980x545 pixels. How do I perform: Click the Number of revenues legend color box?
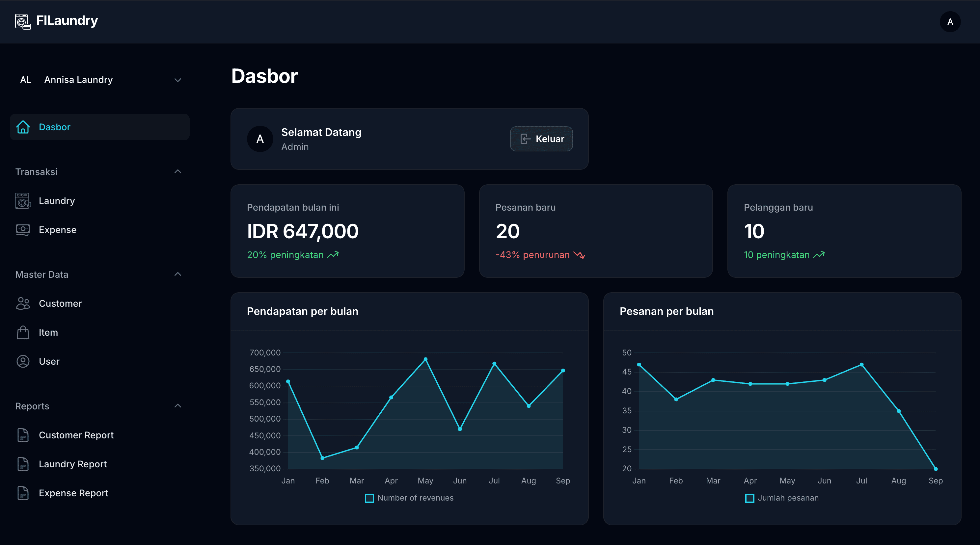point(369,498)
